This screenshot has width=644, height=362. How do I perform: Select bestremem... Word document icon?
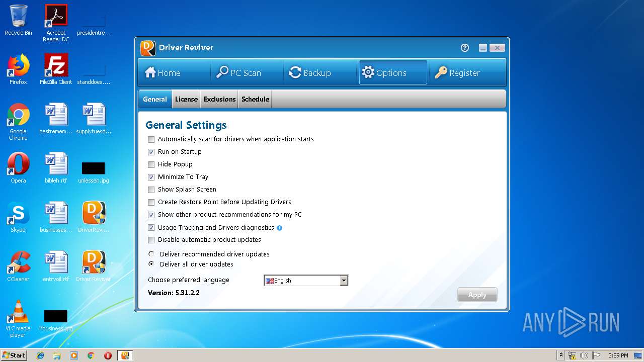click(56, 119)
